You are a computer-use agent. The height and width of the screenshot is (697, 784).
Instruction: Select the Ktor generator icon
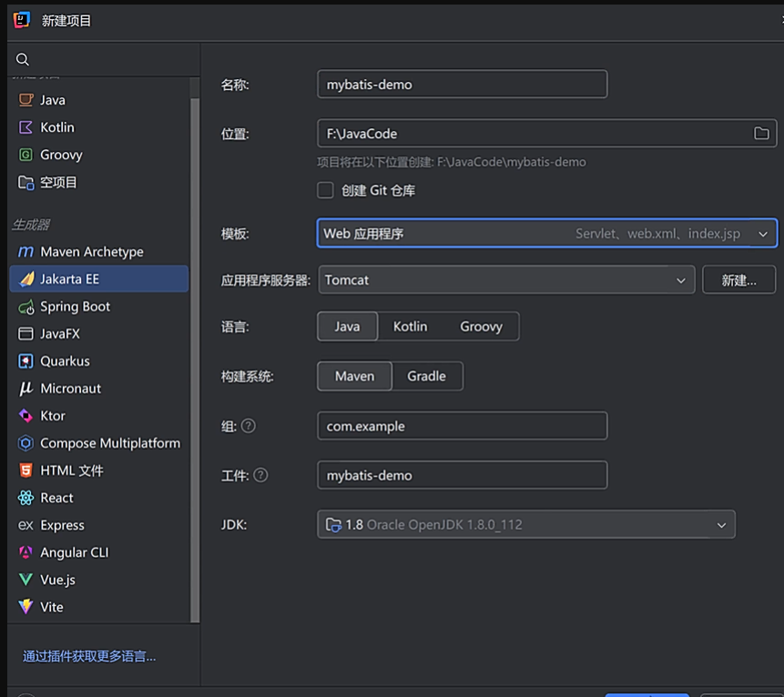point(25,416)
